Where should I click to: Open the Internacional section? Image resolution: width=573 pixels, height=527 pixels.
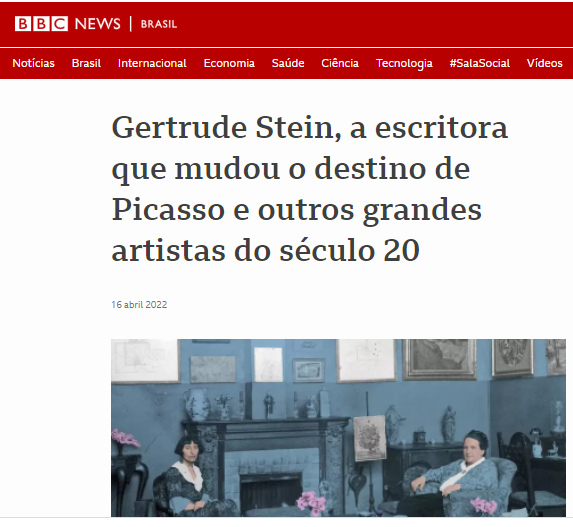click(x=152, y=63)
